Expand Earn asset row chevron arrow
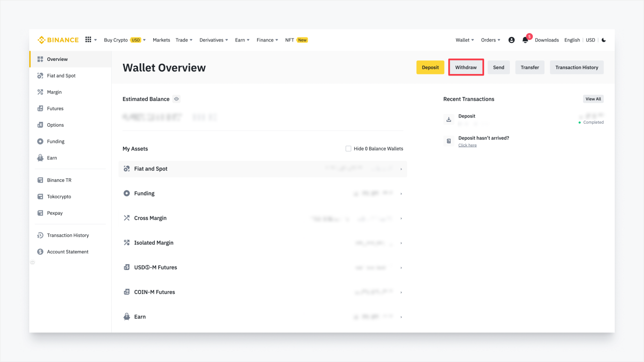644x362 pixels. coord(401,317)
